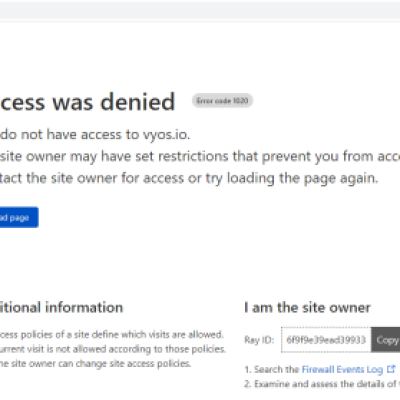400x400 pixels.
Task: Click the Error code 1020 badge
Action: coord(222,101)
